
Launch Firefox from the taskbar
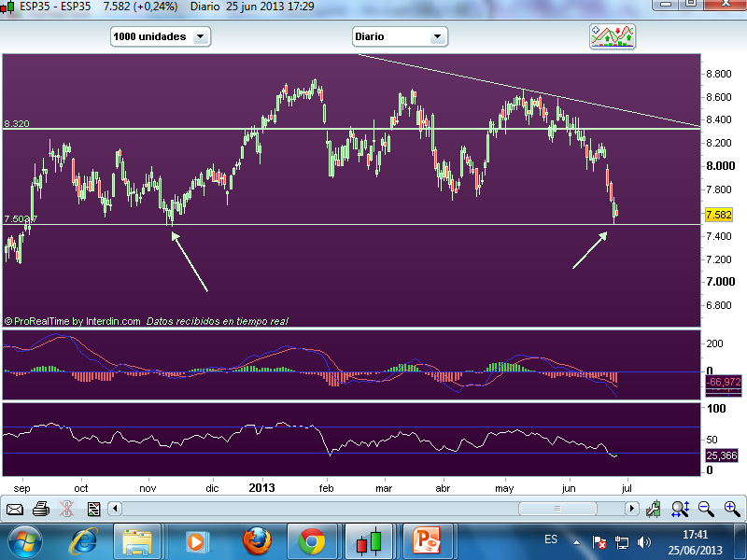coord(257,542)
